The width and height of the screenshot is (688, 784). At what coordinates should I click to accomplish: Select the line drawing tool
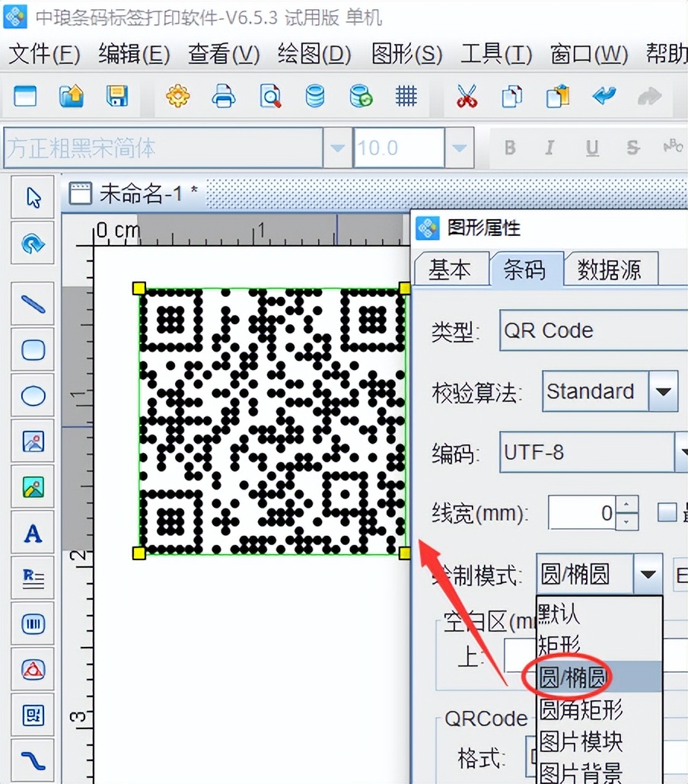tap(33, 304)
